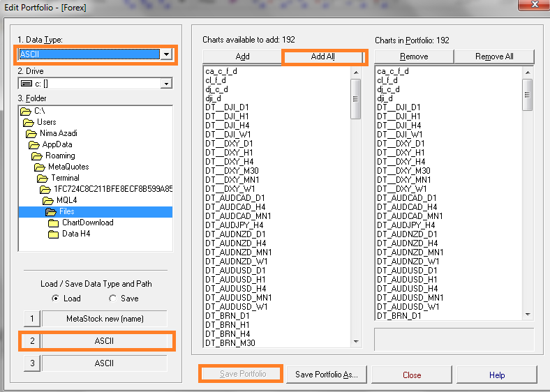The image size is (550, 392).
Task: Click the ASCII preset beside number 2
Action: coord(105,341)
